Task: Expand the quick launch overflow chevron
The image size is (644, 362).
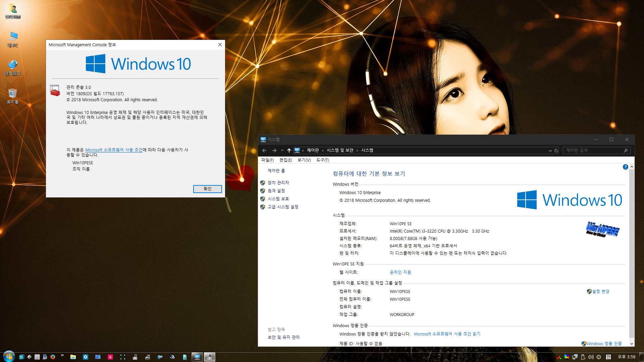Action: point(62,355)
